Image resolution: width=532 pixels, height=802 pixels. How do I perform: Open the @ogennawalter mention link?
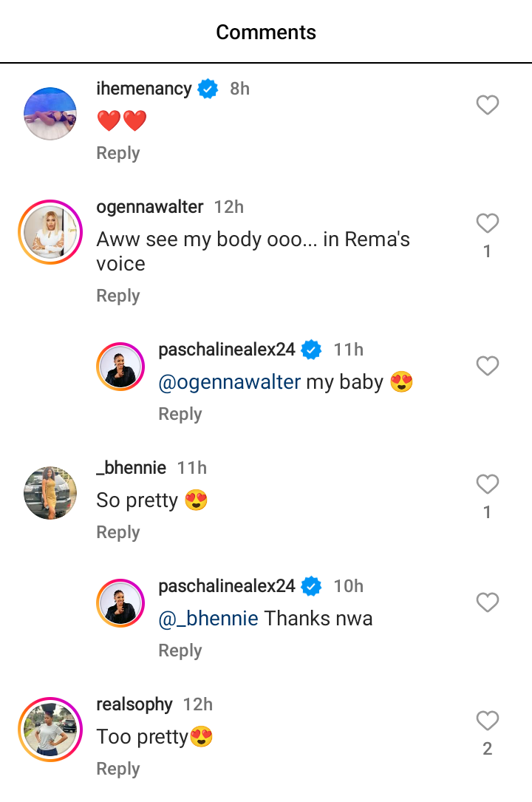click(230, 382)
